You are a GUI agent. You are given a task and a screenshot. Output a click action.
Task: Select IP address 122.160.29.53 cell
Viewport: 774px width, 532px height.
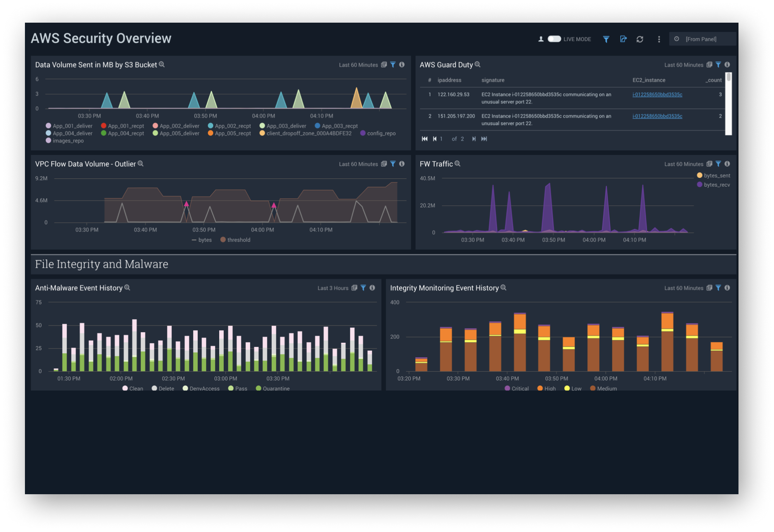tap(454, 94)
